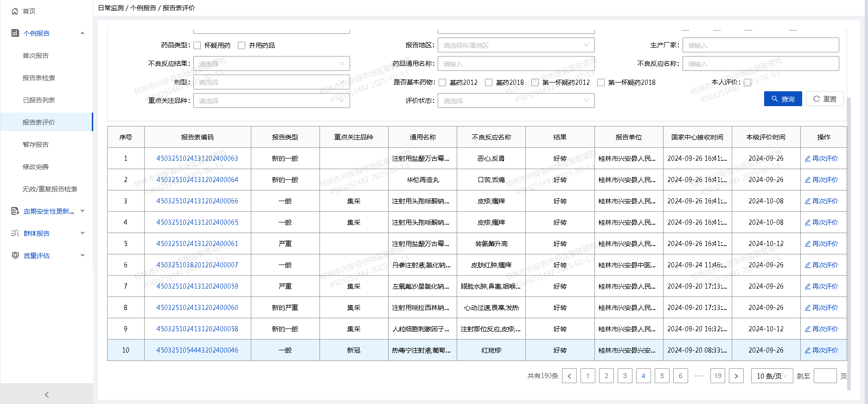Click the 群体报告 sidebar icon
This screenshot has width=868, height=404.
(x=15, y=234)
